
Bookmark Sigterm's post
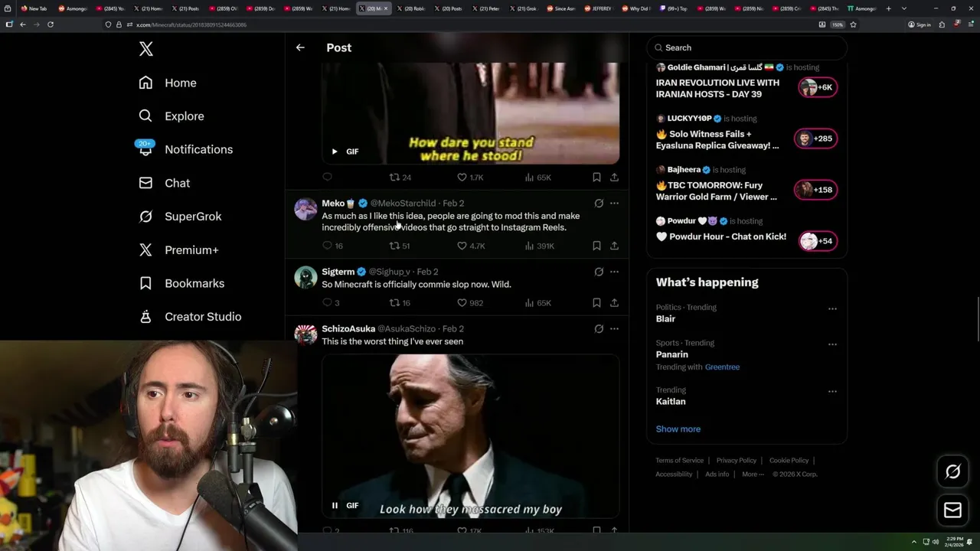point(596,303)
